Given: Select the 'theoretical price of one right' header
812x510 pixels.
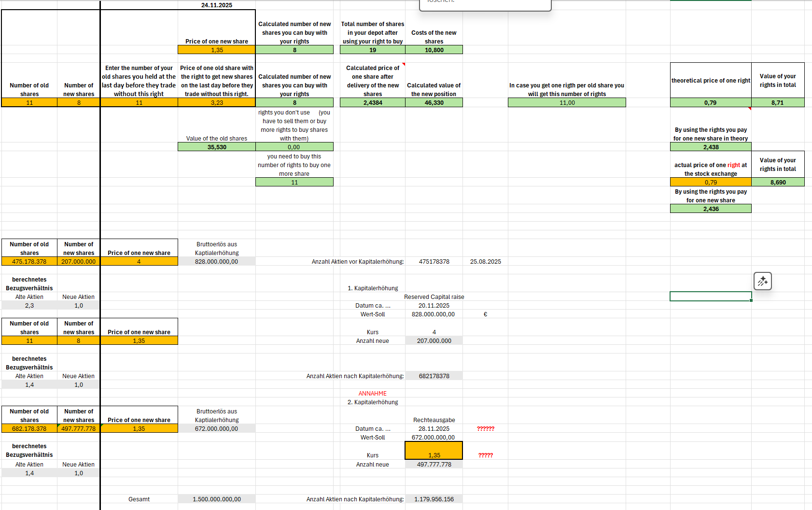Looking at the screenshot, I should 710,81.
